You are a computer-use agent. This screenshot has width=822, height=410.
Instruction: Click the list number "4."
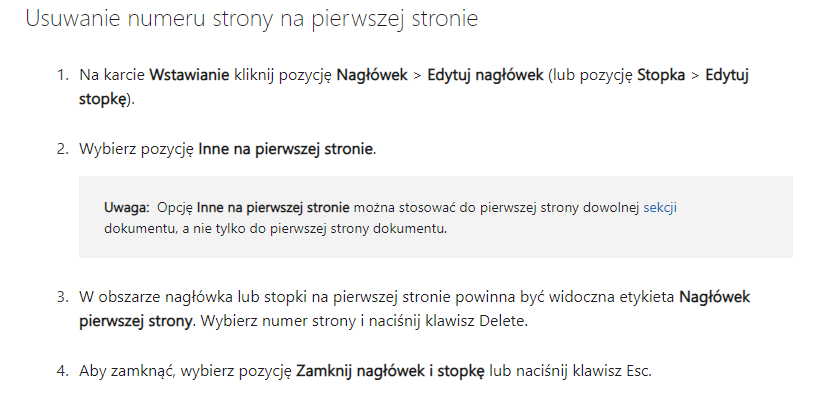(63, 371)
